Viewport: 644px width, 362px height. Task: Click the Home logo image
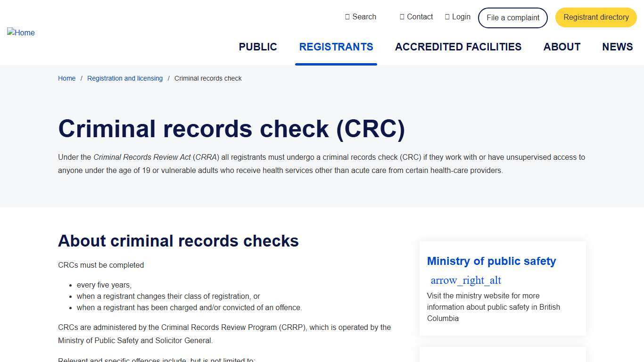coord(21,33)
